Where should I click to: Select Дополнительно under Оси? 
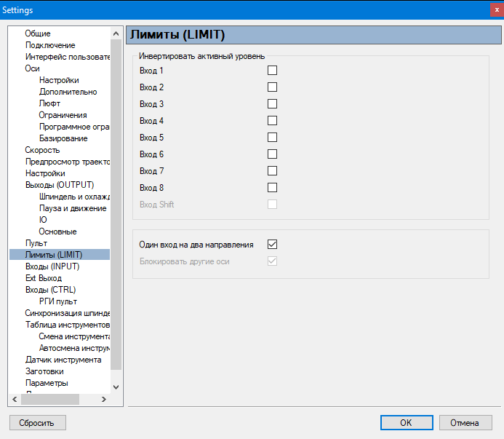point(68,92)
